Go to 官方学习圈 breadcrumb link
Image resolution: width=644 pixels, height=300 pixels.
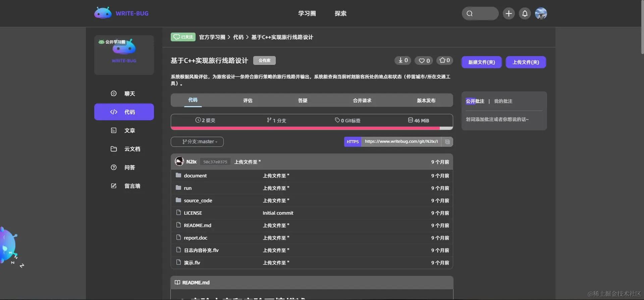212,37
